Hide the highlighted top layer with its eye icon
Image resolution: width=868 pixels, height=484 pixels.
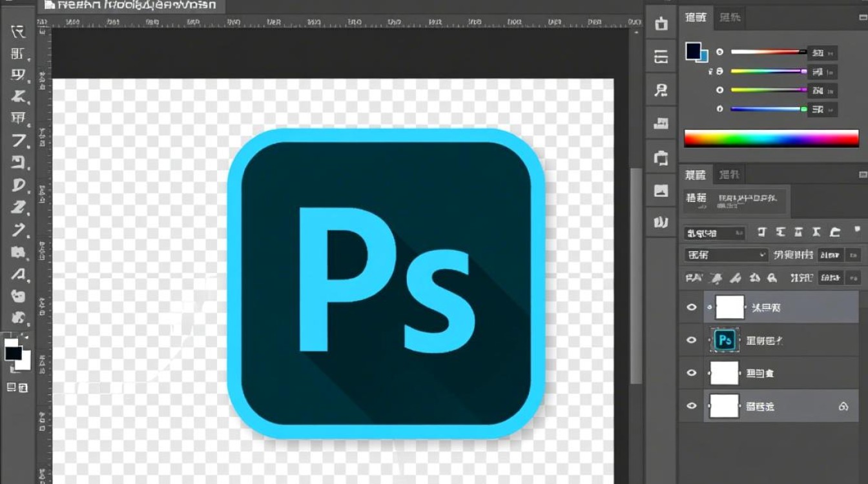point(692,307)
